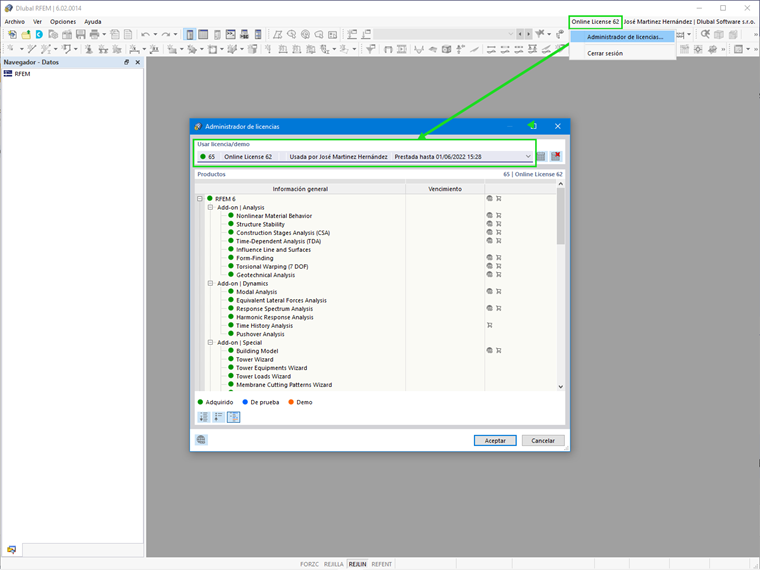Click the next load case arrow button
This screenshot has height=570, width=760.
[528, 34]
